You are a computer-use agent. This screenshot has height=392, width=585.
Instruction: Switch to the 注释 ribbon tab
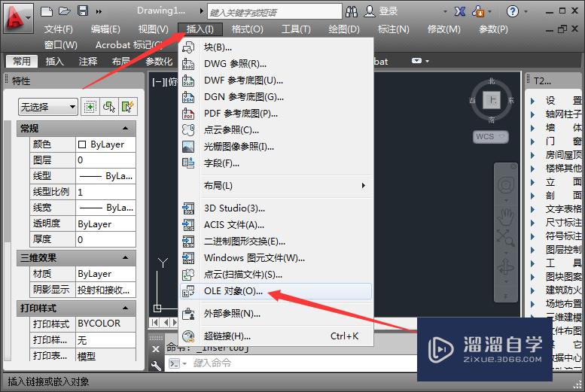point(88,61)
